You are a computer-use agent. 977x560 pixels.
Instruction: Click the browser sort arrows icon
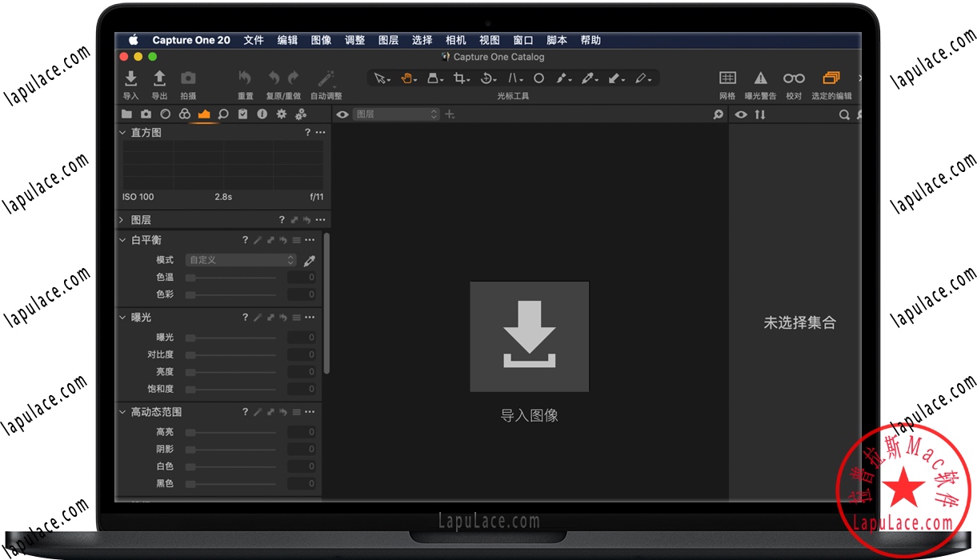pyautogui.click(x=760, y=114)
